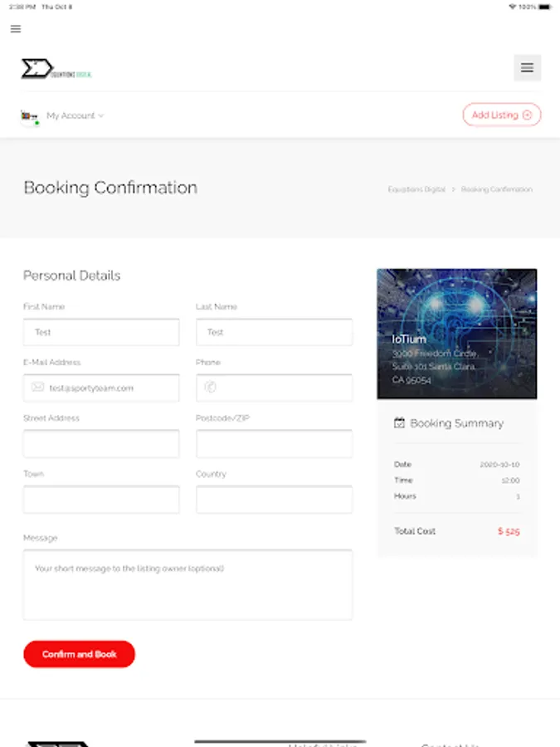Click the Last Name input field
Image resolution: width=560 pixels, height=747 pixels.
pyautogui.click(x=274, y=332)
